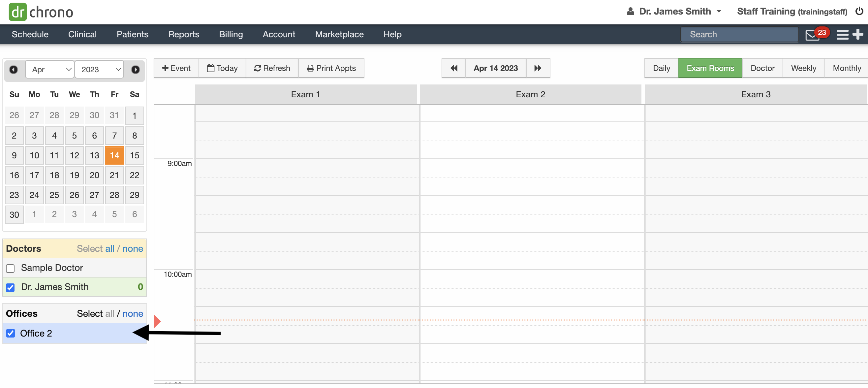Image resolution: width=868 pixels, height=388 pixels.
Task: Open the Billing menu
Action: pos(231,34)
